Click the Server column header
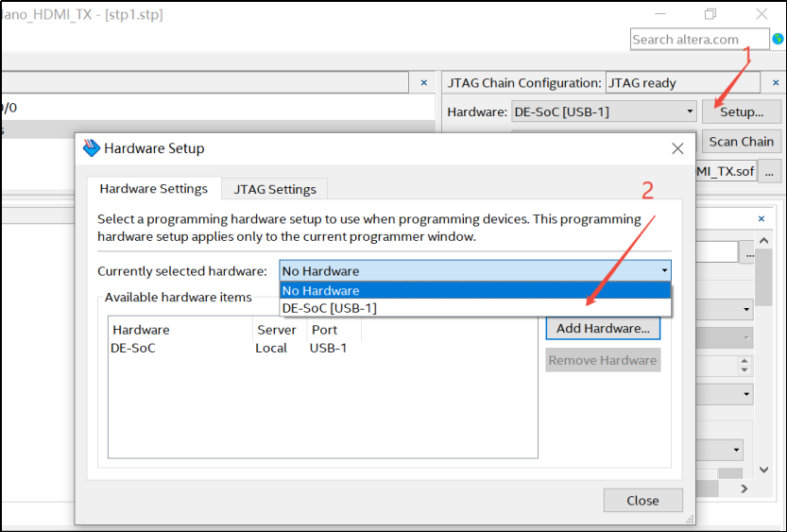Viewport: 787px width, 532px height. tap(280, 330)
